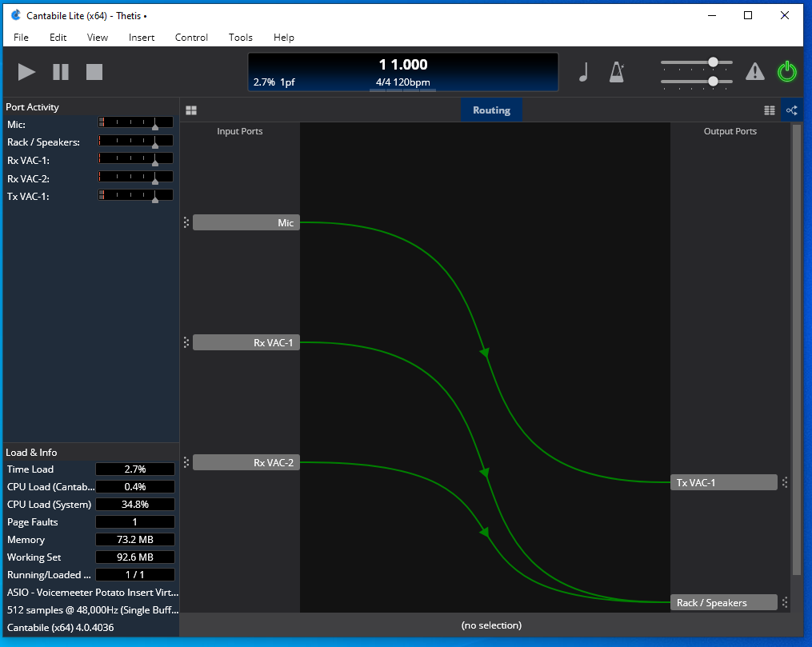Collapse the Load & Info panel header
This screenshot has width=812, height=647.
(32, 452)
